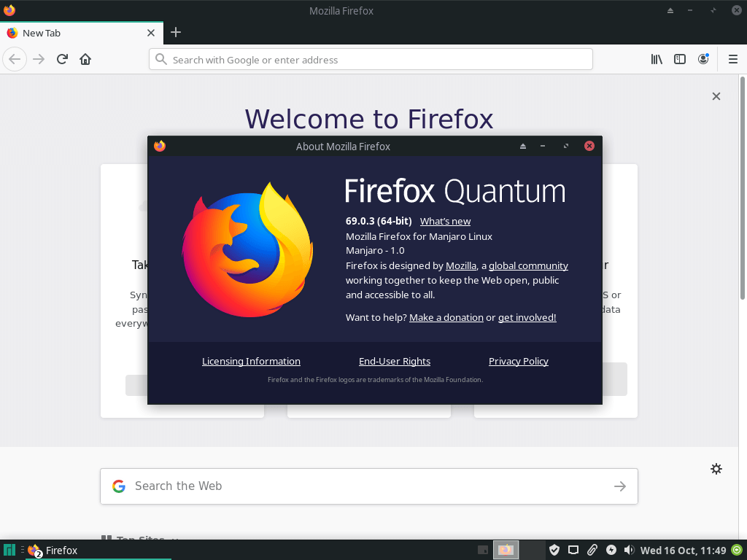Open What's new link in About dialog

click(x=445, y=222)
